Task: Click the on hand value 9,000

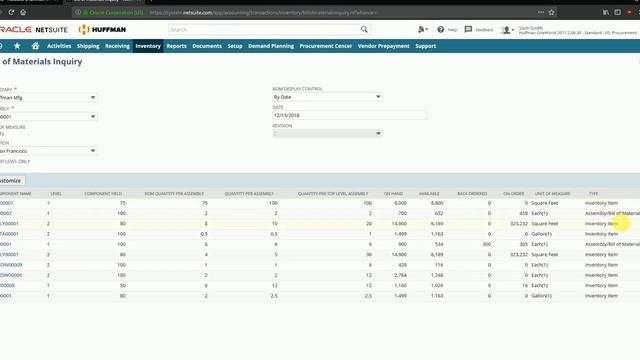Action: (x=400, y=203)
